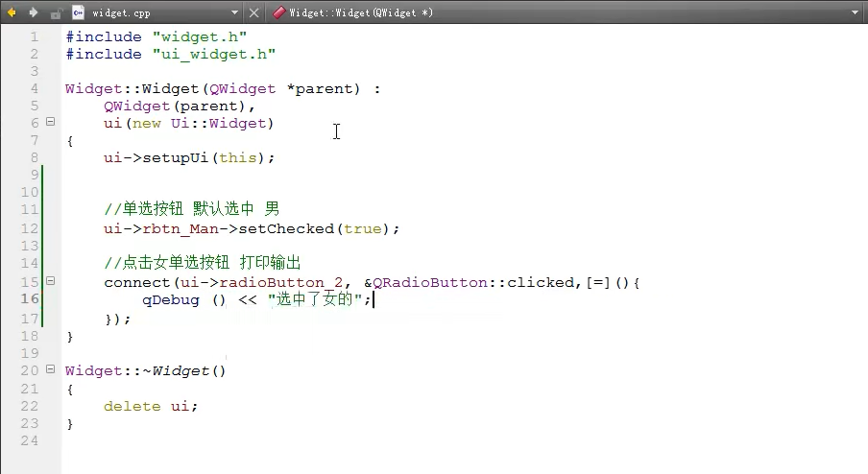Close the widget.cpp document
Viewport: 868px width, 474px height.
[x=254, y=12]
